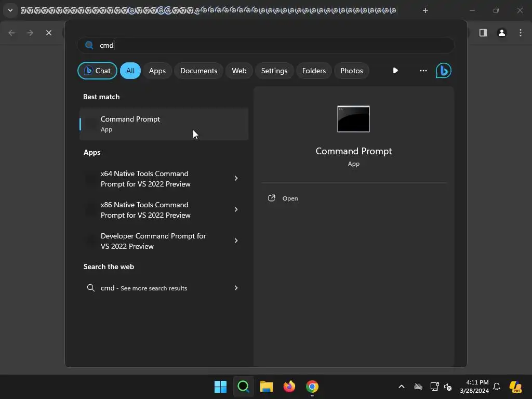Go forward in the browser
The width and height of the screenshot is (532, 399).
click(30, 33)
